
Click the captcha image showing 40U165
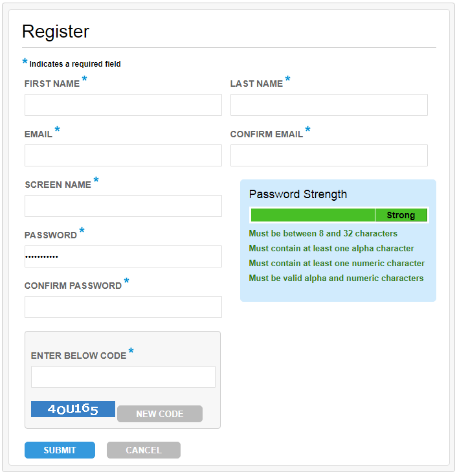coord(73,409)
